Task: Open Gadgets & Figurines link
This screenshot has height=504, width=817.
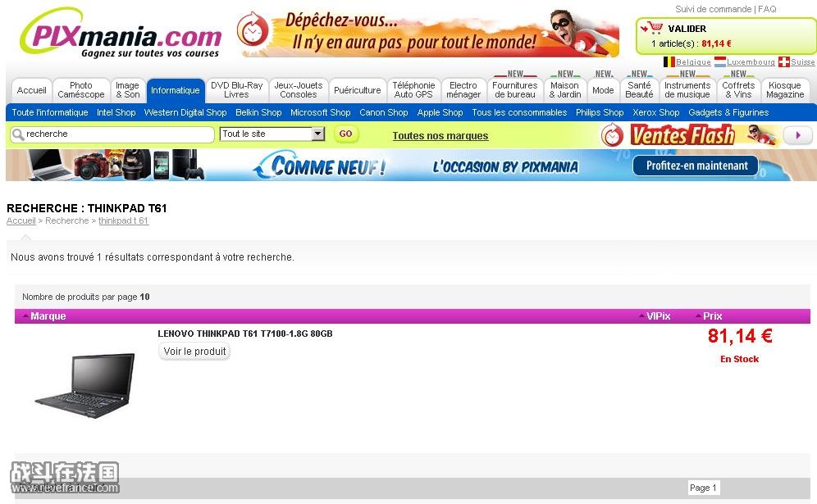Action: (728, 112)
